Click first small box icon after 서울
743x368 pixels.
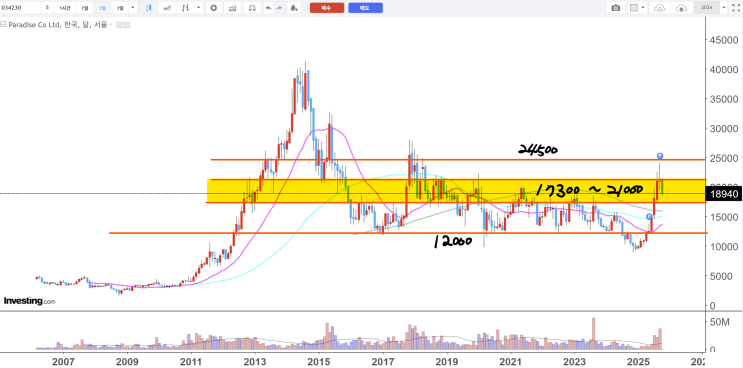(119, 25)
